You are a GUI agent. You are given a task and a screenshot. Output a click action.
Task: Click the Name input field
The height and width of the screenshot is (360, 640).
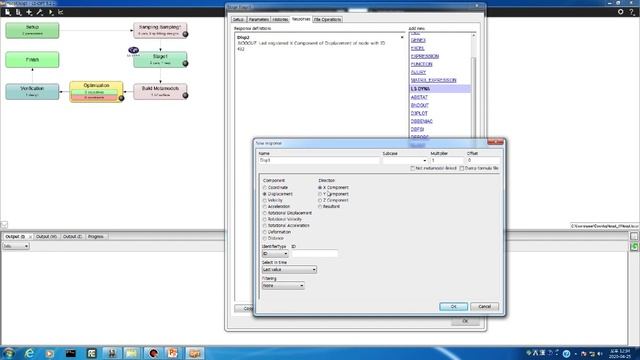[319, 160]
